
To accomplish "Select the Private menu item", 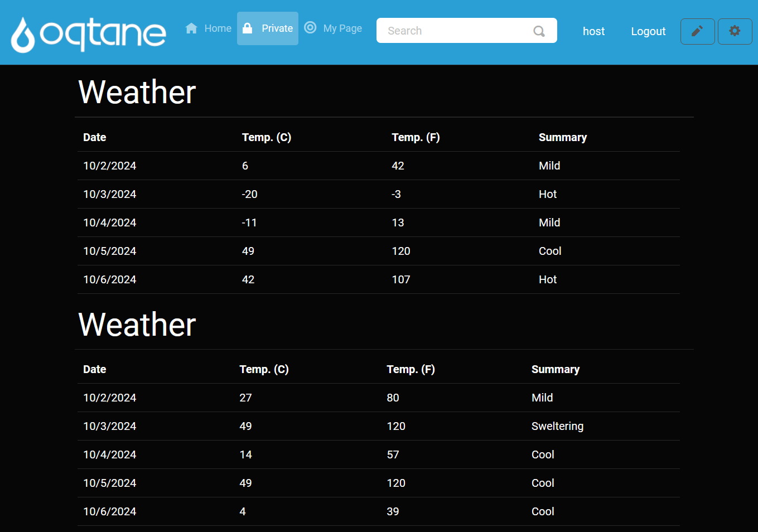I will point(268,28).
